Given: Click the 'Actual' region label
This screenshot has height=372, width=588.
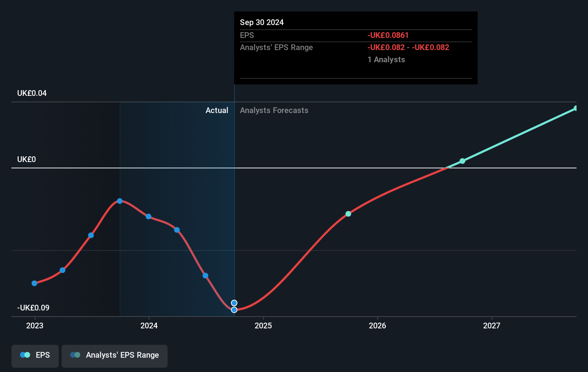Looking at the screenshot, I should pos(217,110).
